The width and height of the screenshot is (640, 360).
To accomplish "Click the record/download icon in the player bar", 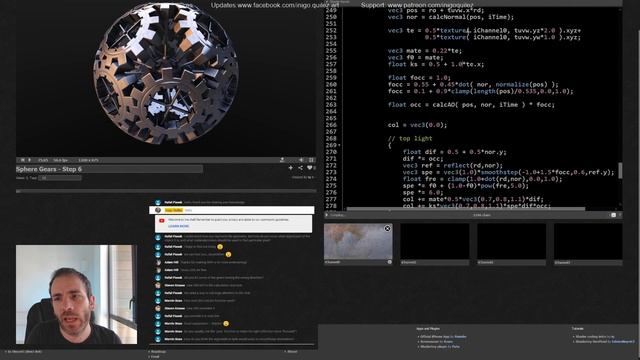I will click(282, 160).
